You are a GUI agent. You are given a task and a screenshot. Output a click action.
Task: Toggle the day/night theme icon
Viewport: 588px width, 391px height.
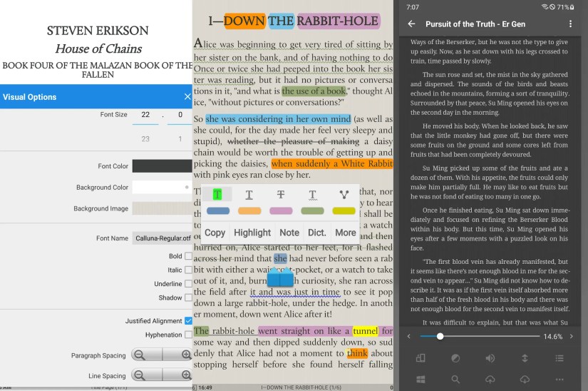tap(455, 358)
